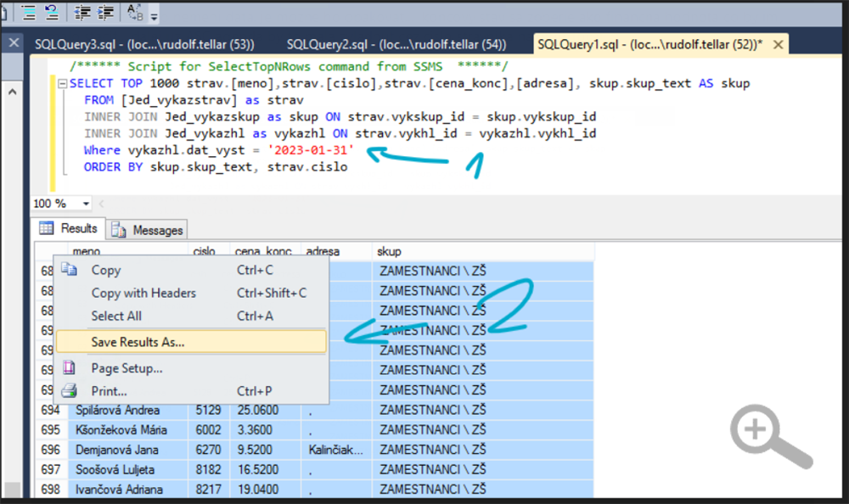Select row header 696
Viewport: 849px width, 504px height.
pos(52,450)
